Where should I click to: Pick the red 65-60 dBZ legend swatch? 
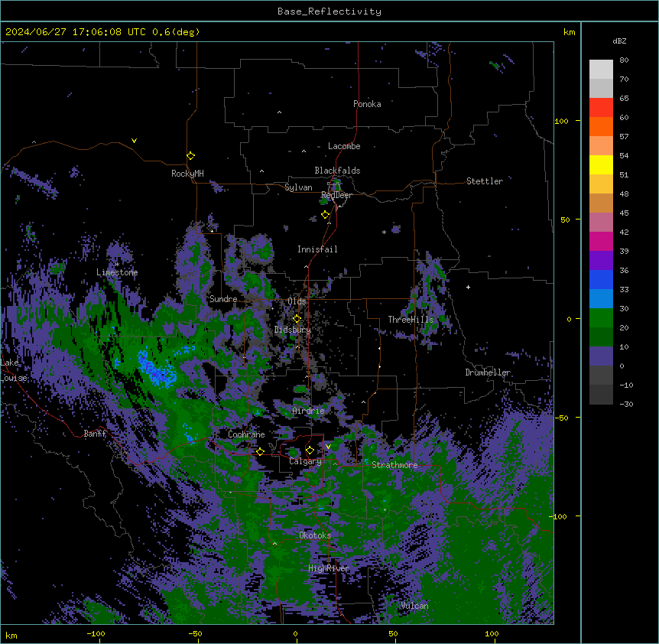coord(601,107)
